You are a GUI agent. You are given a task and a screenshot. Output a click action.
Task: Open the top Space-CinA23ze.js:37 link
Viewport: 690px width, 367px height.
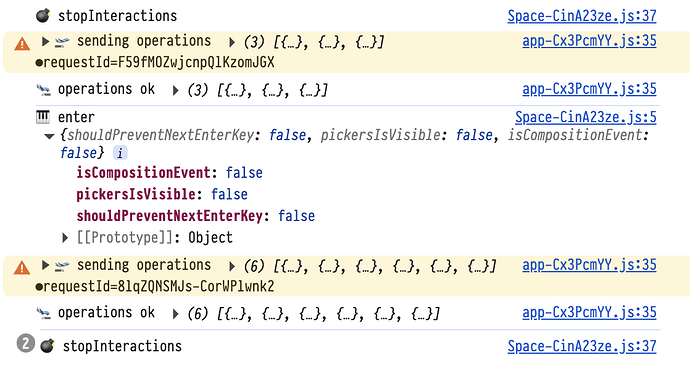pyautogui.click(x=582, y=16)
